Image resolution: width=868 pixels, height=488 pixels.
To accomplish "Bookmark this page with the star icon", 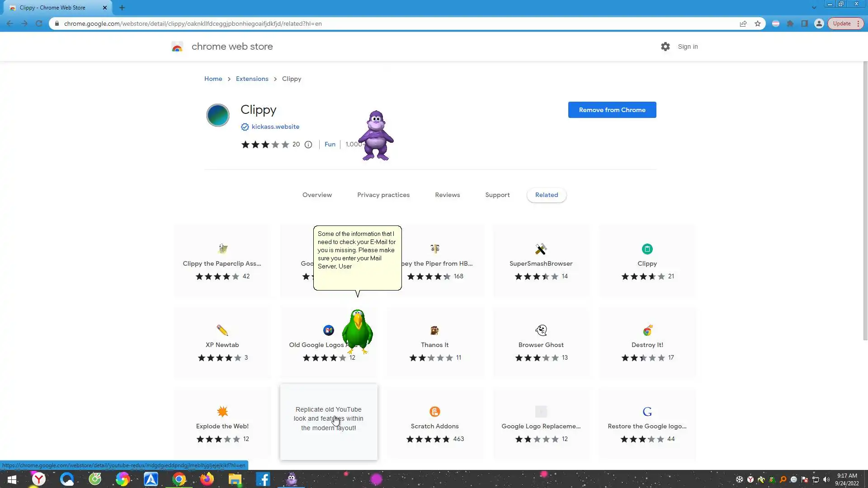I will [x=758, y=23].
